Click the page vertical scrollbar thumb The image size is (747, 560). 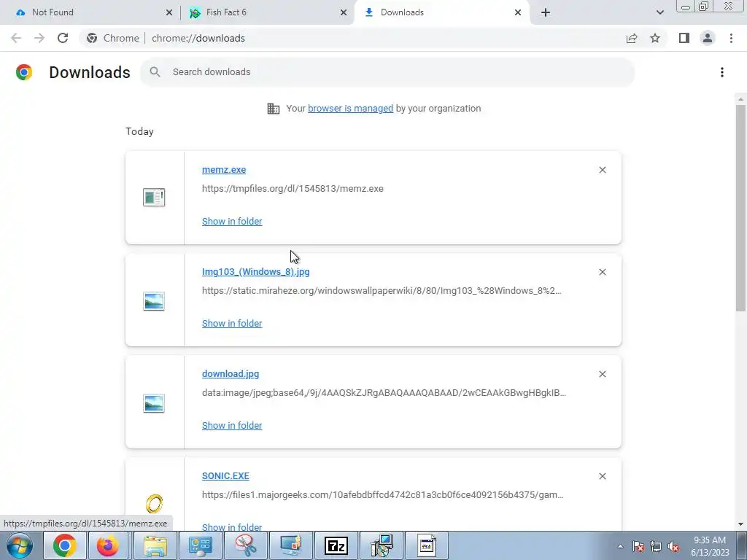coord(740,208)
